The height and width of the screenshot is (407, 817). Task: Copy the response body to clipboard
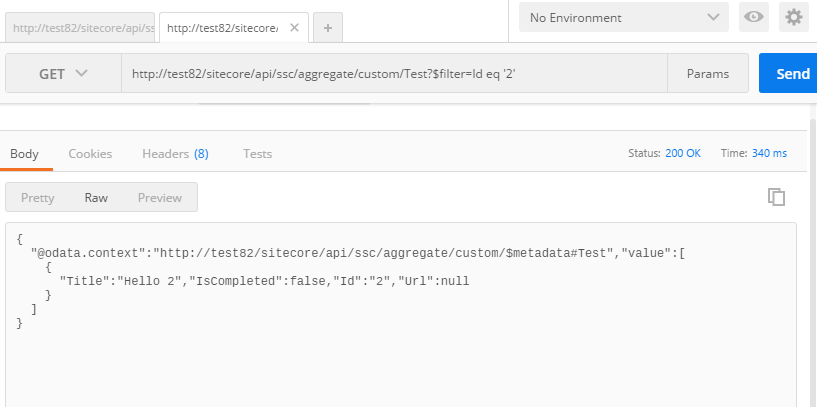coord(776,197)
